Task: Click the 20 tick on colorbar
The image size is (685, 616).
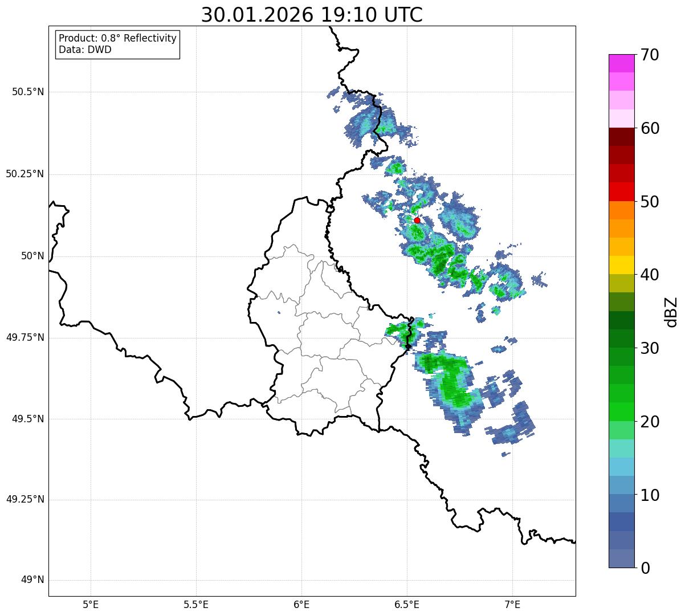Action: (x=650, y=422)
